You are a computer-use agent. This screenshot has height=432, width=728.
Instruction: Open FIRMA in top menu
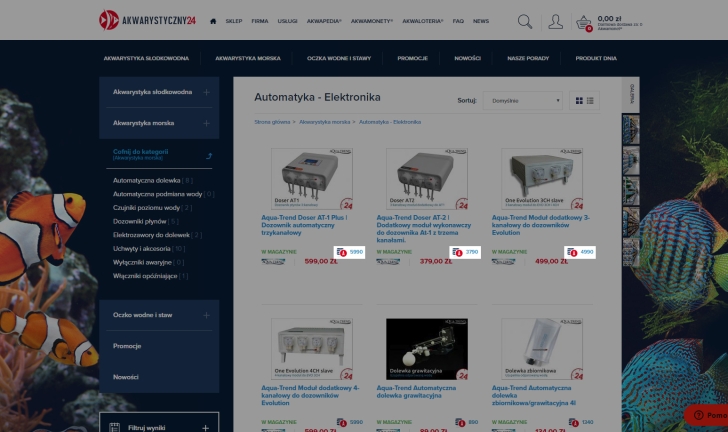[x=260, y=21]
